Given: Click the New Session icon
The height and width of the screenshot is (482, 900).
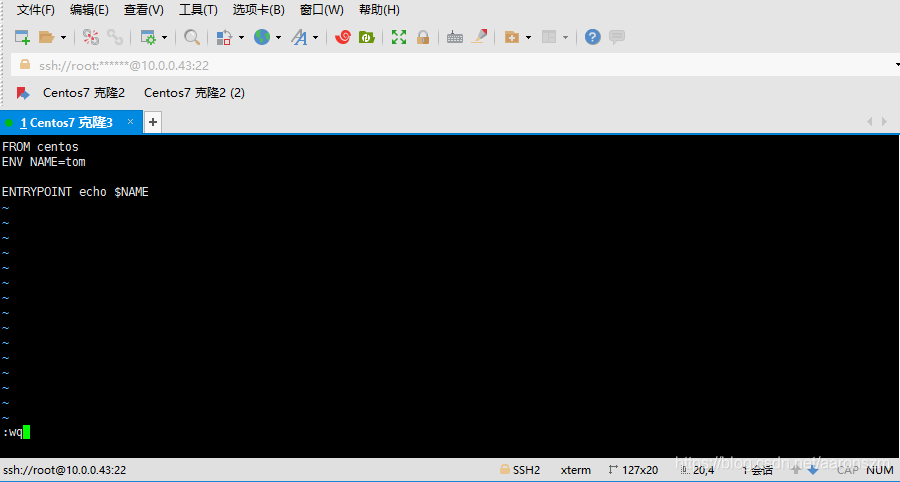Looking at the screenshot, I should pyautogui.click(x=22, y=37).
